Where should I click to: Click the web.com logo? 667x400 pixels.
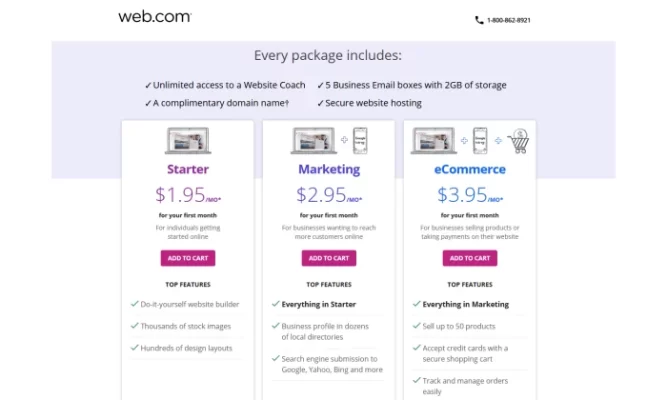click(155, 17)
